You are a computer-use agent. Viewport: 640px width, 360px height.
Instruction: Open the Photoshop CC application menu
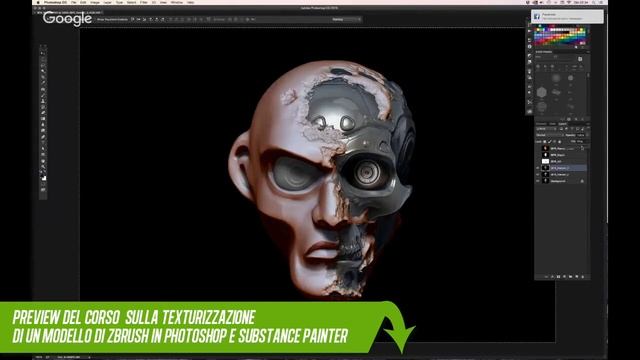(x=55, y=2)
